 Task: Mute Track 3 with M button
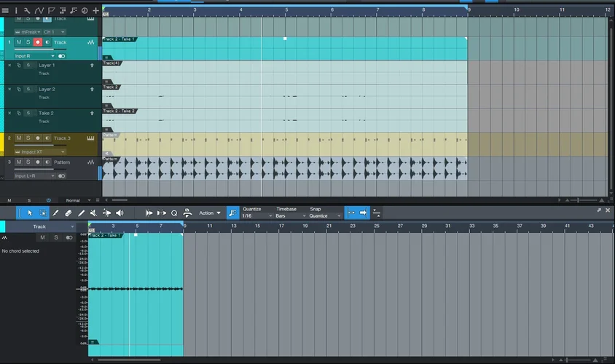click(19, 138)
